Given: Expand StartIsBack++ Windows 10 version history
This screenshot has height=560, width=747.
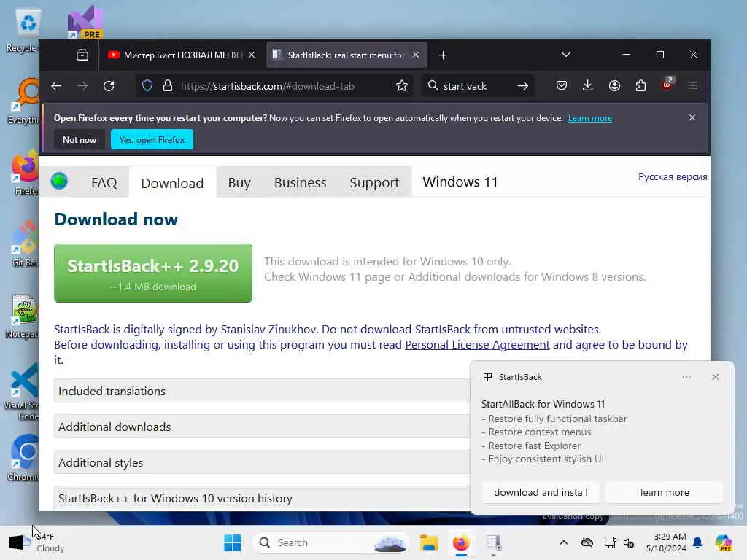Looking at the screenshot, I should pos(262,498).
